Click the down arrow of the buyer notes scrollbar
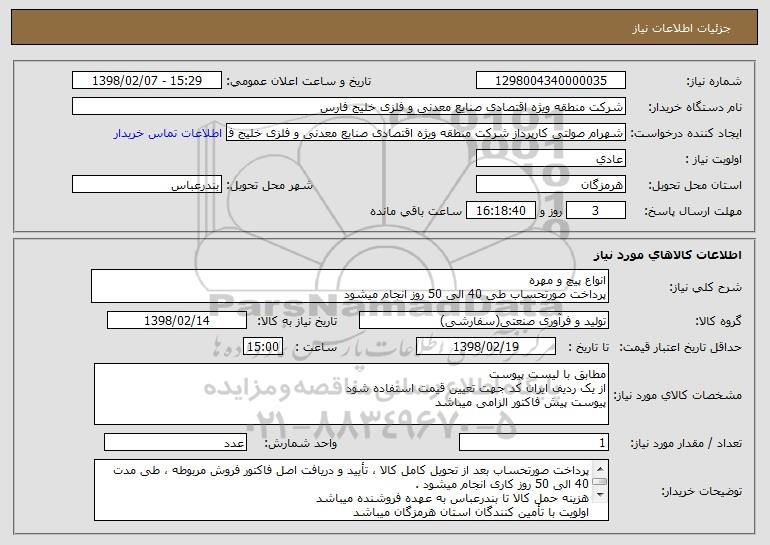Image resolution: width=770 pixels, height=545 pixels. tap(600, 495)
